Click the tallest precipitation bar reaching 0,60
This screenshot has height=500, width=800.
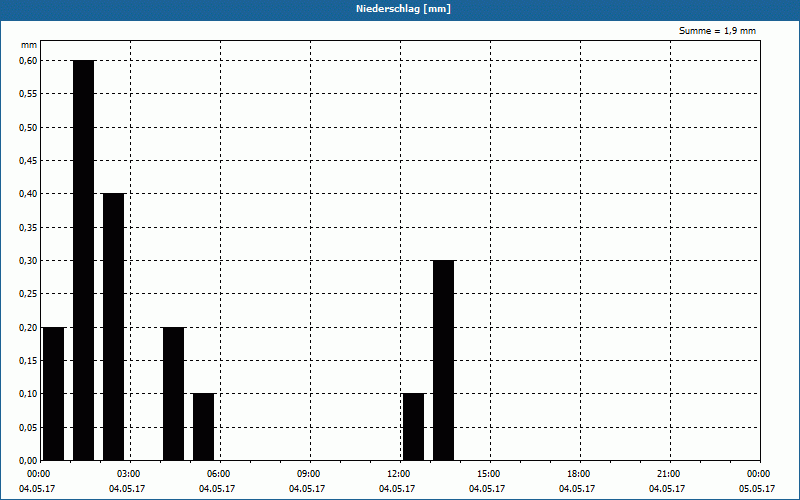(84, 260)
